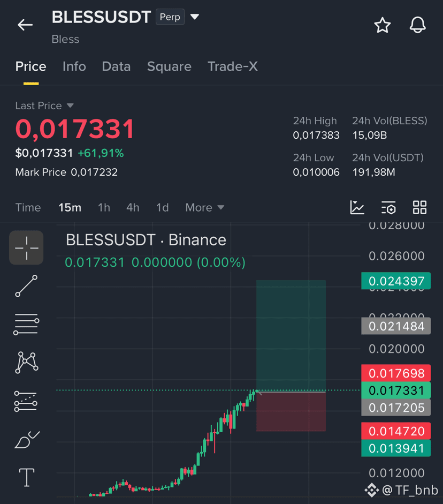Click the 0.021484 price axis label
Screen dimensions: 443x504
[396, 326]
